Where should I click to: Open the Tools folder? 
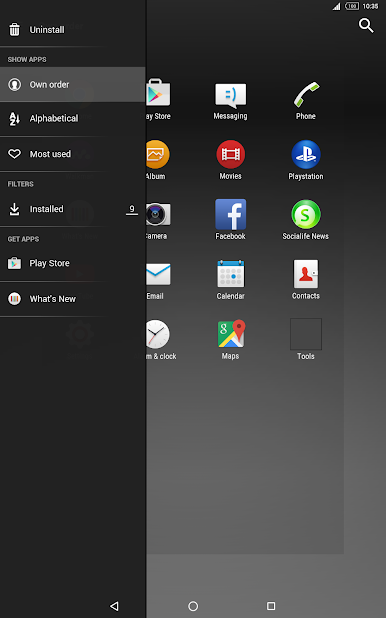pyautogui.click(x=306, y=340)
